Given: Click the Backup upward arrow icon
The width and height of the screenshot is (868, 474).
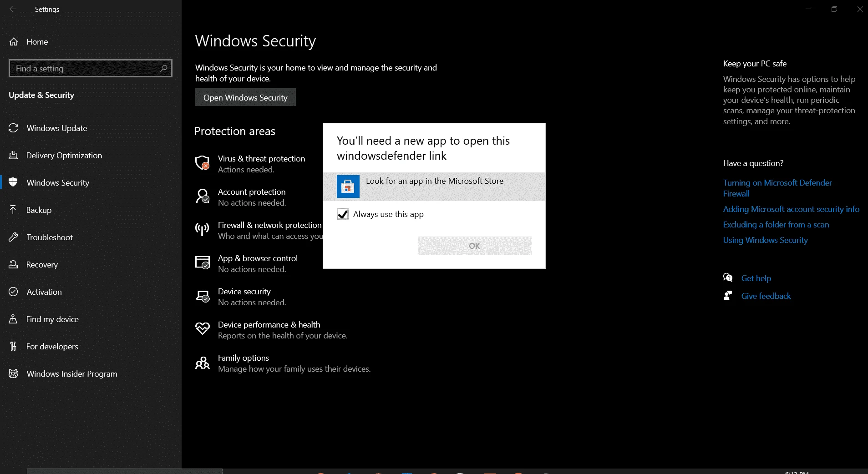Looking at the screenshot, I should pos(14,210).
